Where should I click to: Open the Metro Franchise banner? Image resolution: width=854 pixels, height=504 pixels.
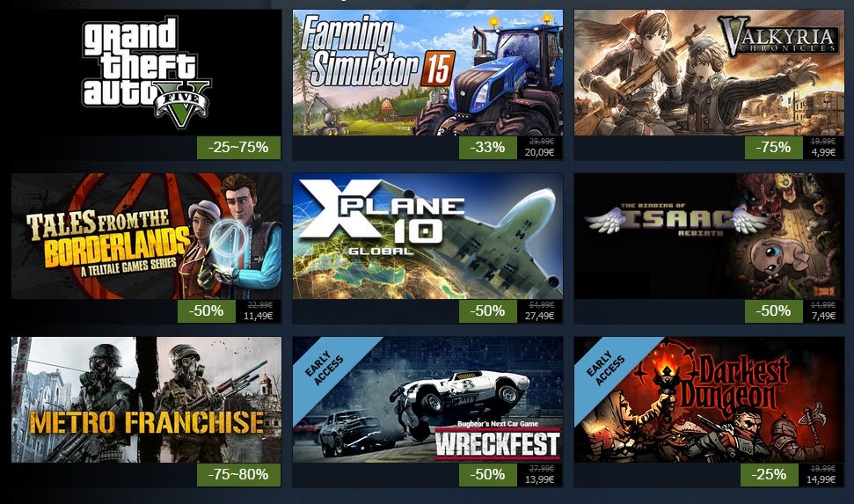[146, 399]
